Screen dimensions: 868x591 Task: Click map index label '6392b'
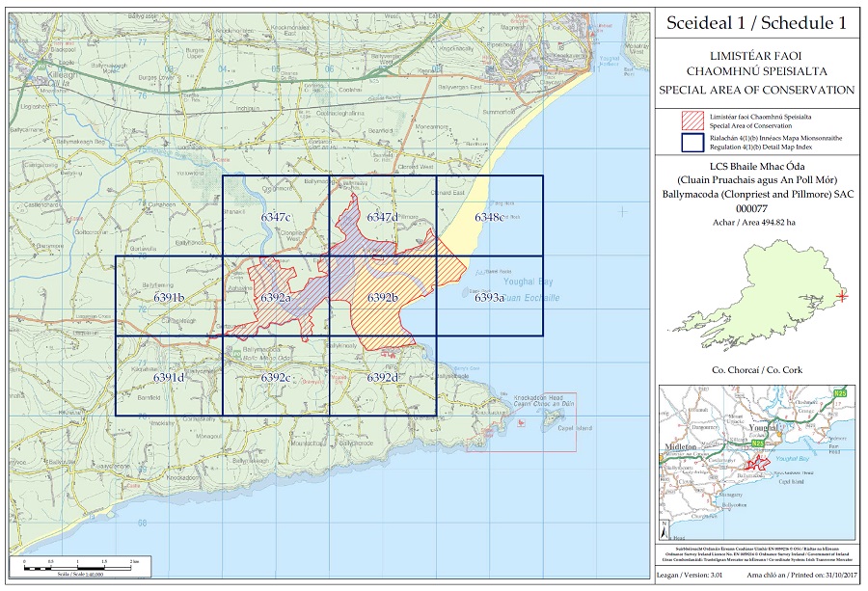(x=383, y=298)
